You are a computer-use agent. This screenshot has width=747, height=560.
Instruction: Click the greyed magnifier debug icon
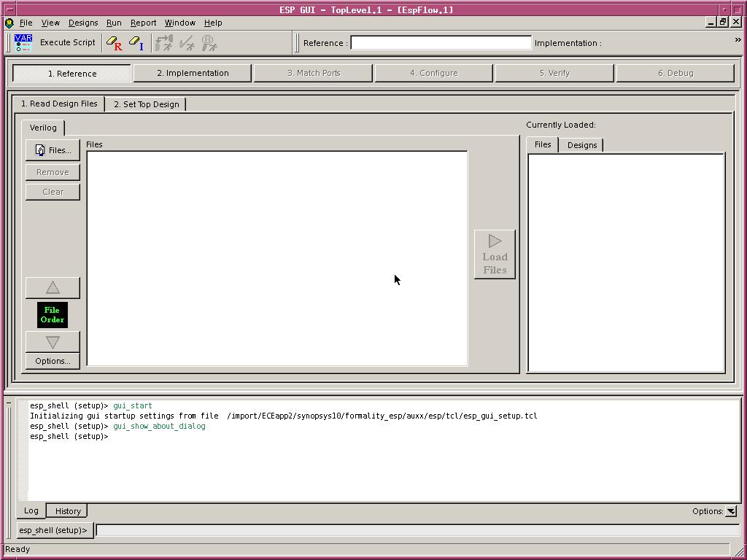[209, 43]
